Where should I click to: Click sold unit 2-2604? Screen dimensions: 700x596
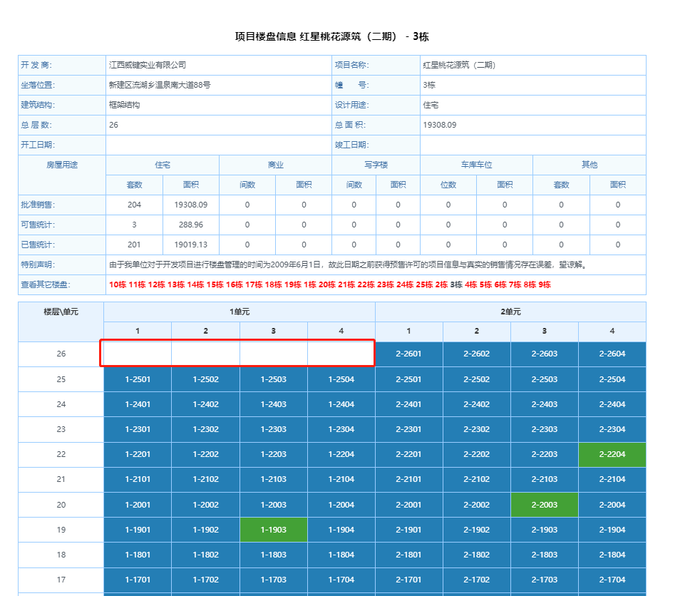click(612, 354)
